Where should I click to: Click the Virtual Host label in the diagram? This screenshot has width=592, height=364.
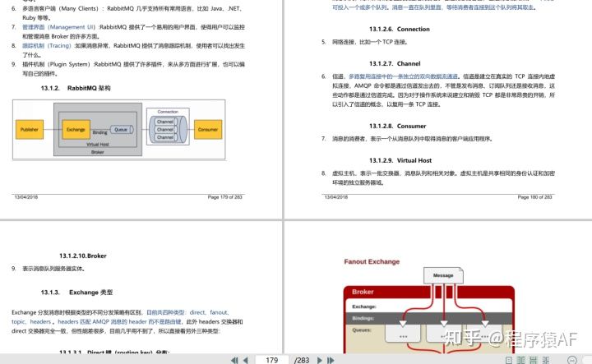coord(97,145)
